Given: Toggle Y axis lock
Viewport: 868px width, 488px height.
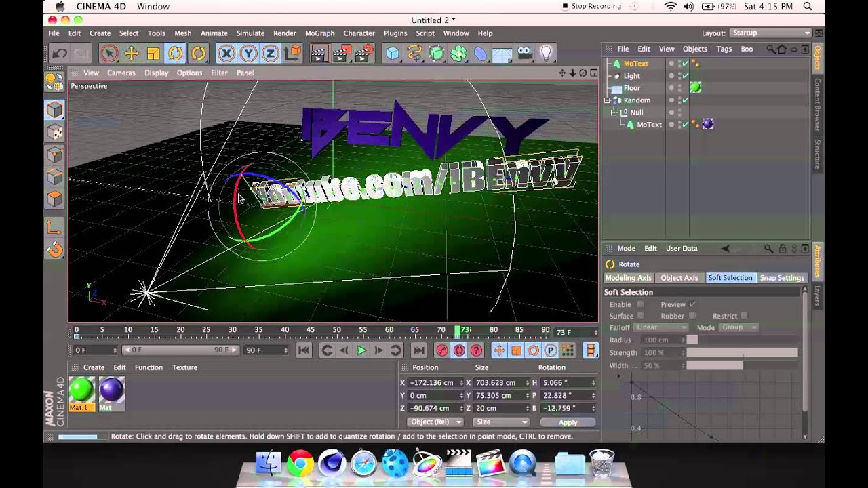Looking at the screenshot, I should (249, 54).
